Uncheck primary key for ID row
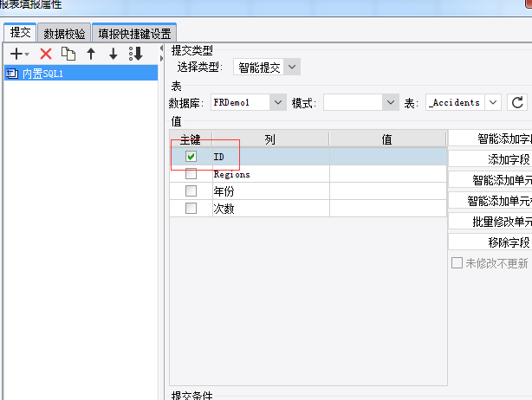532x400 pixels. pyautogui.click(x=191, y=156)
